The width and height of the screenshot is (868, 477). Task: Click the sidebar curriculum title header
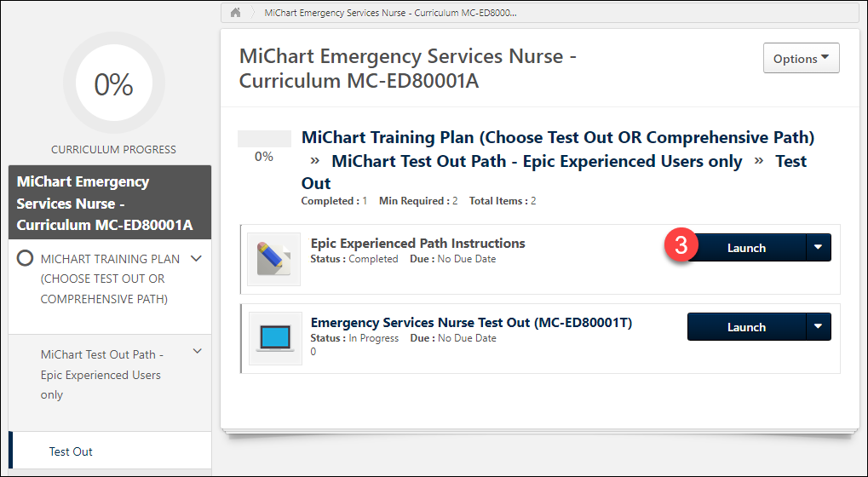click(x=104, y=204)
